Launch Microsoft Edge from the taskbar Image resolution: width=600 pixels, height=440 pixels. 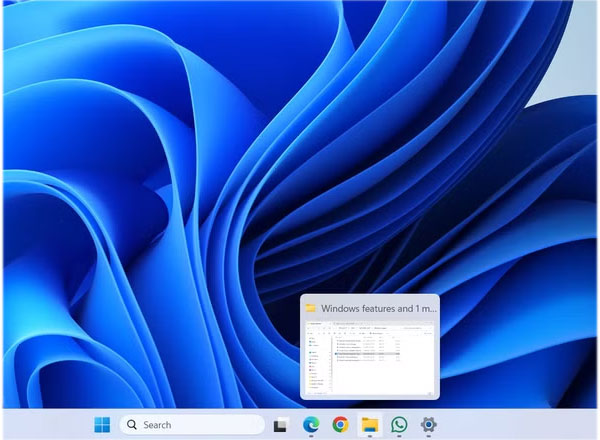pos(310,425)
